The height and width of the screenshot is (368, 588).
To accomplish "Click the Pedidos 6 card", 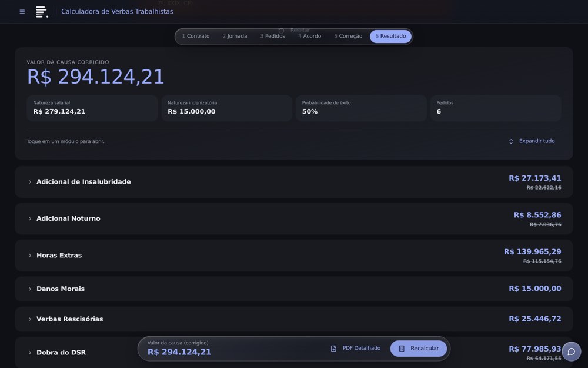I will click(x=496, y=108).
